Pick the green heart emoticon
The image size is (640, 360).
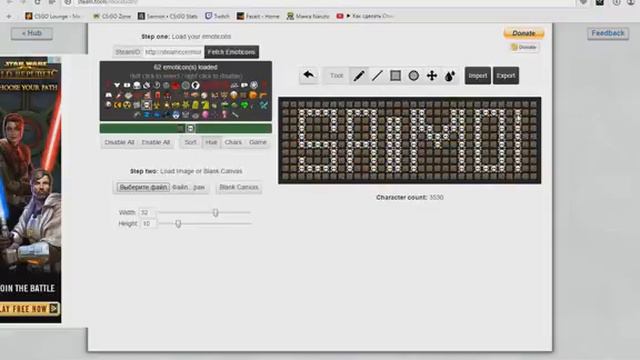pyautogui.click(x=244, y=105)
